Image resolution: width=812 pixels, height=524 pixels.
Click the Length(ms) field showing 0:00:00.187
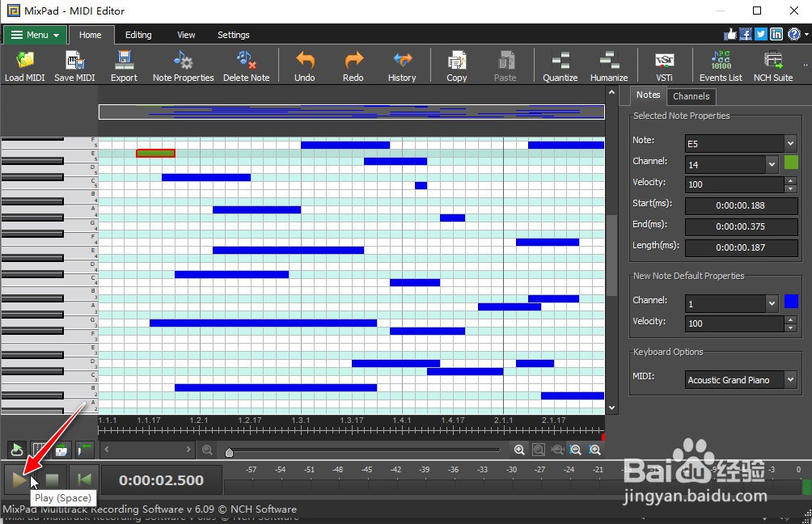[x=741, y=248]
